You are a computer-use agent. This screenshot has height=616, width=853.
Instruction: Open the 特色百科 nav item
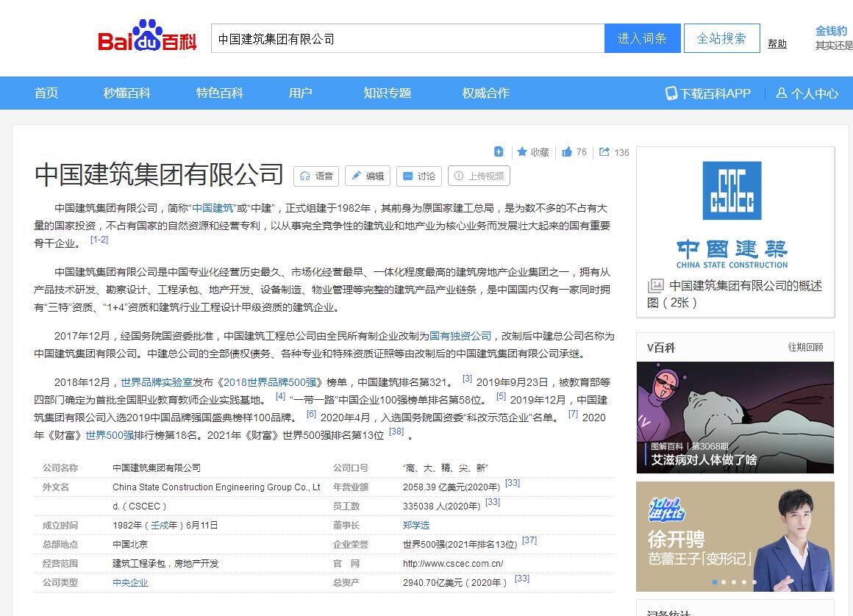pyautogui.click(x=219, y=93)
